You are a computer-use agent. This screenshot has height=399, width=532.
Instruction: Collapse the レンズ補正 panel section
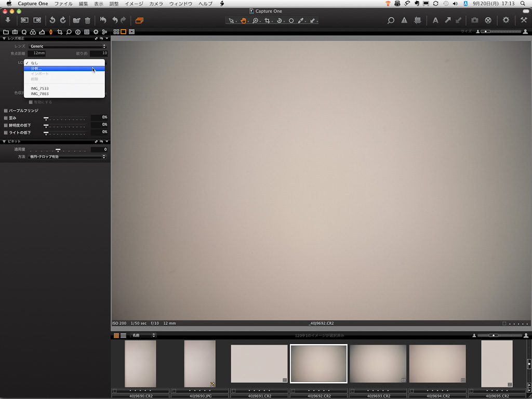pos(5,38)
